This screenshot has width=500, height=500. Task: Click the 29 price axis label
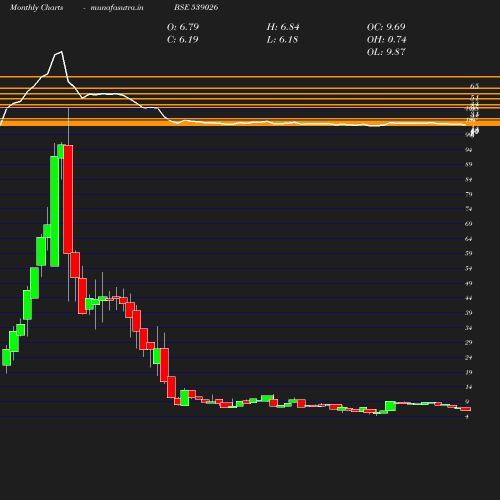point(469,343)
